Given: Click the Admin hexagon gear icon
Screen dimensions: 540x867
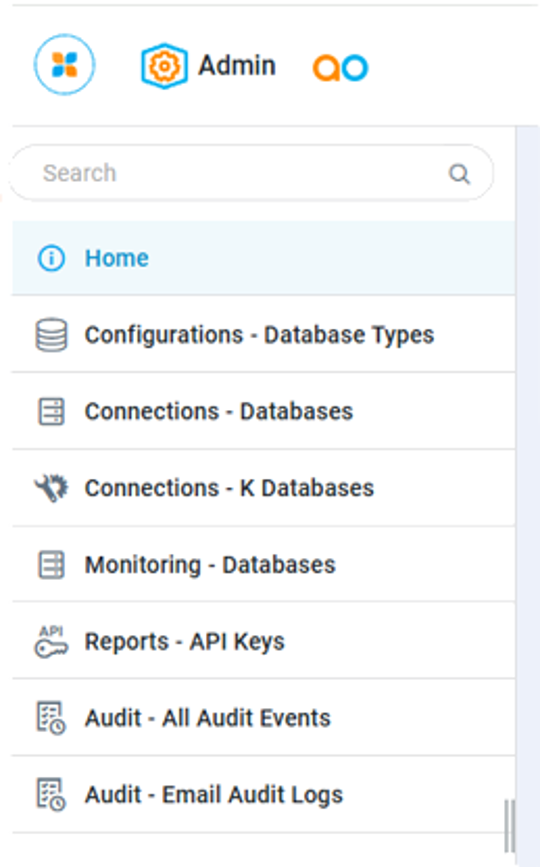Looking at the screenshot, I should (164, 66).
